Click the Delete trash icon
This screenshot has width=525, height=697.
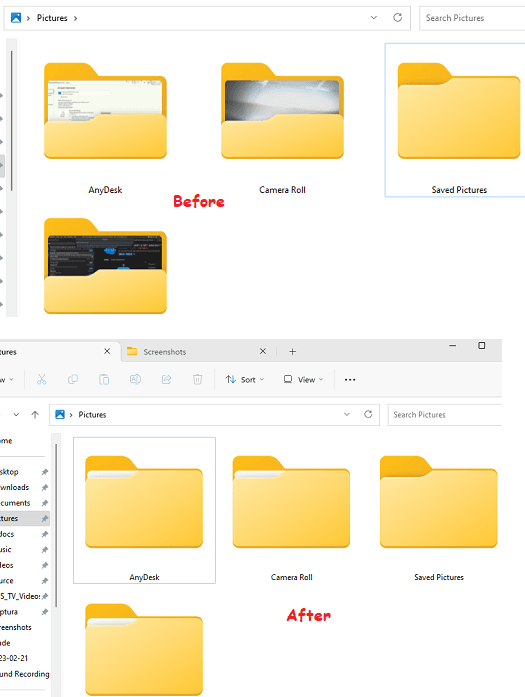pyautogui.click(x=197, y=379)
